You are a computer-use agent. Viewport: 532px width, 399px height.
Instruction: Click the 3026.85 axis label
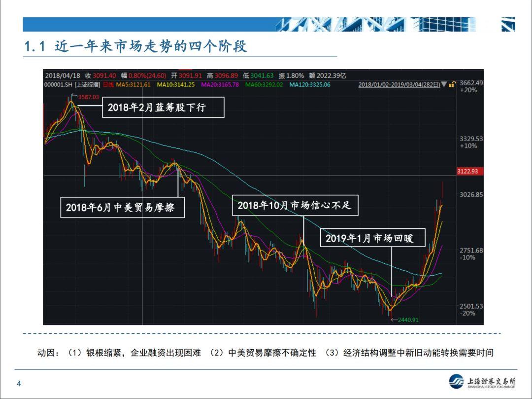(x=471, y=195)
